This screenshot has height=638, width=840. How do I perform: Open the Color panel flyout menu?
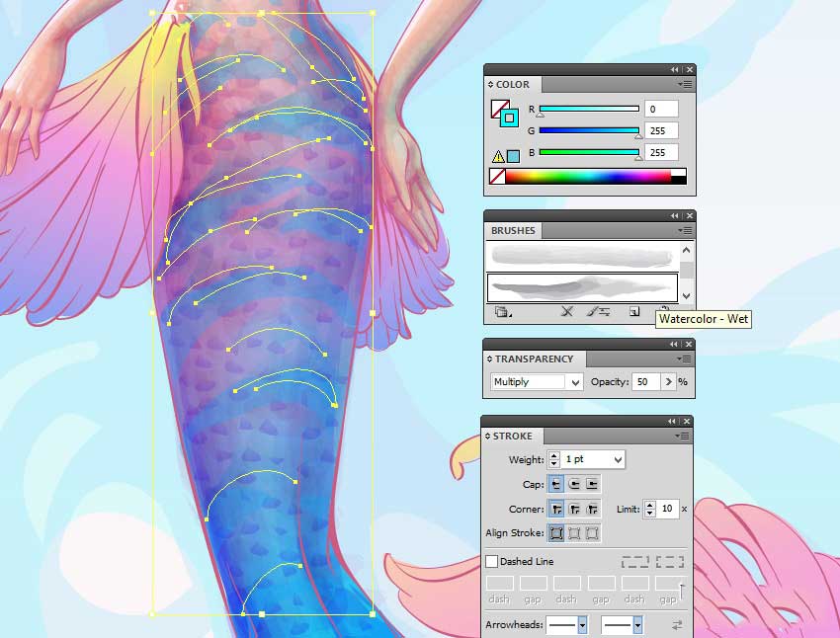pos(685,84)
